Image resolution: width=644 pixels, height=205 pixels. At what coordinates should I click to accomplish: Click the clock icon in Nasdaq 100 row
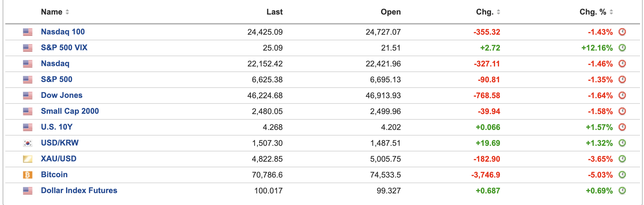click(622, 32)
